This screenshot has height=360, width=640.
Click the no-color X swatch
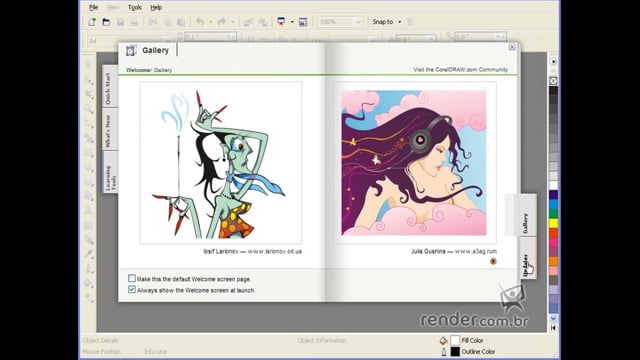(553, 81)
